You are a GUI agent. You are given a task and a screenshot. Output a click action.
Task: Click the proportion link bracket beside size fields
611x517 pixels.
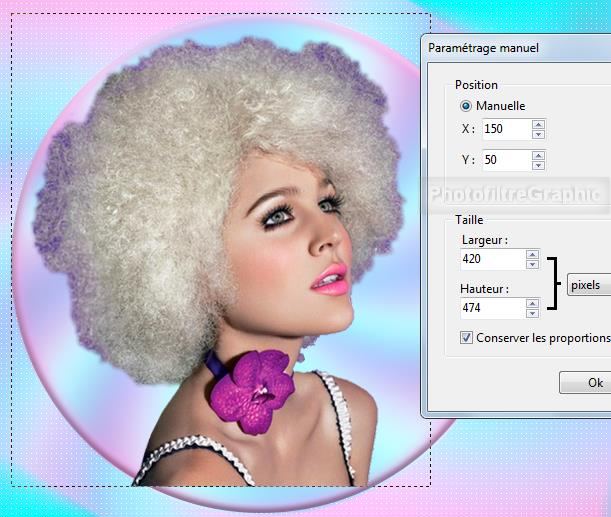[552, 284]
